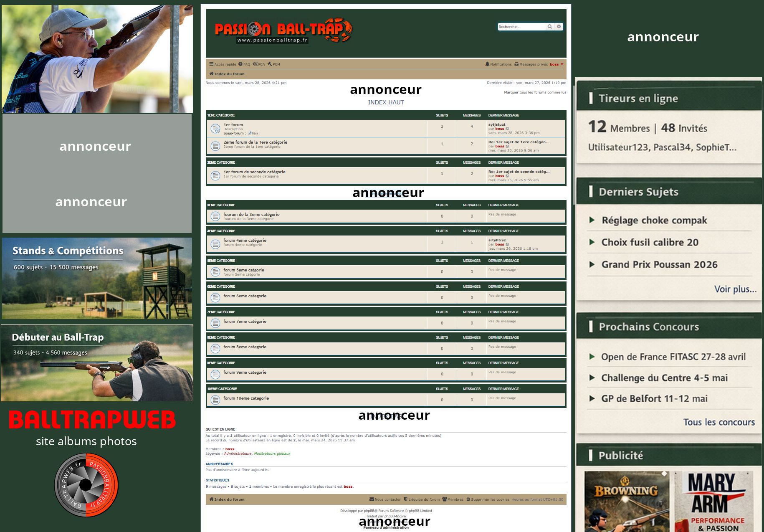Click the Nous contacter envelope icon
This screenshot has height=532, width=764.
point(372,499)
